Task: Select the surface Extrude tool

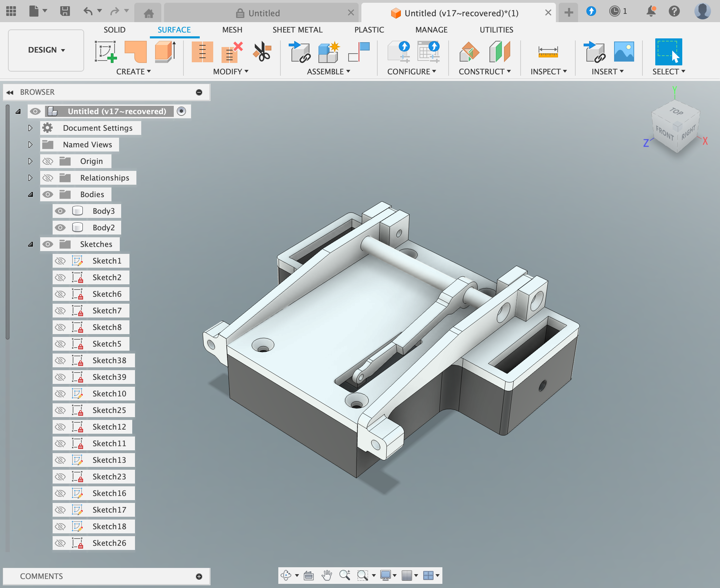Action: click(x=165, y=52)
